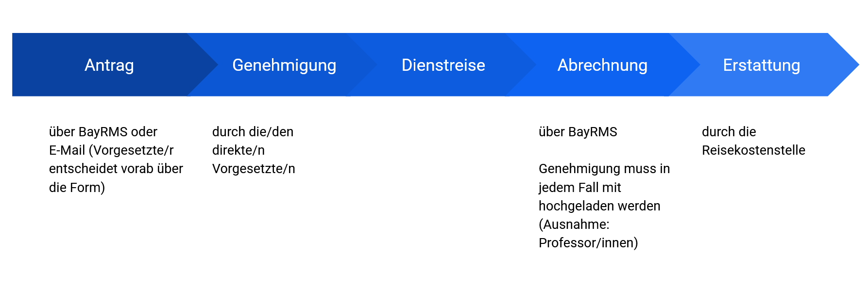Click 'die Form)' under Antrag

[x=77, y=187]
